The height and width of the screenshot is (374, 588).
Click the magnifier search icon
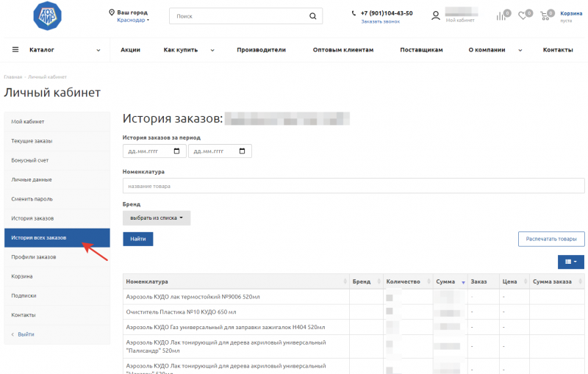(313, 16)
